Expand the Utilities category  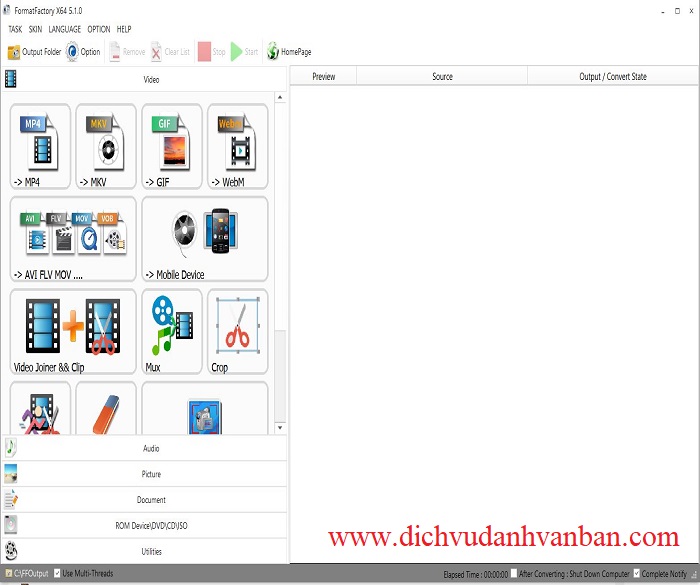click(144, 552)
